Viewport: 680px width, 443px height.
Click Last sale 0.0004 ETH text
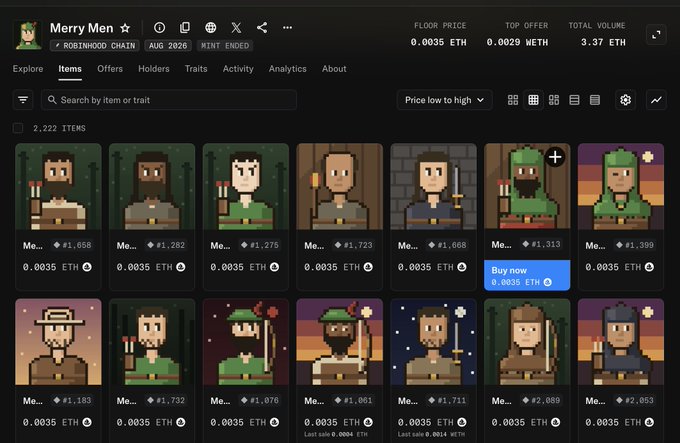pyautogui.click(x=336, y=434)
